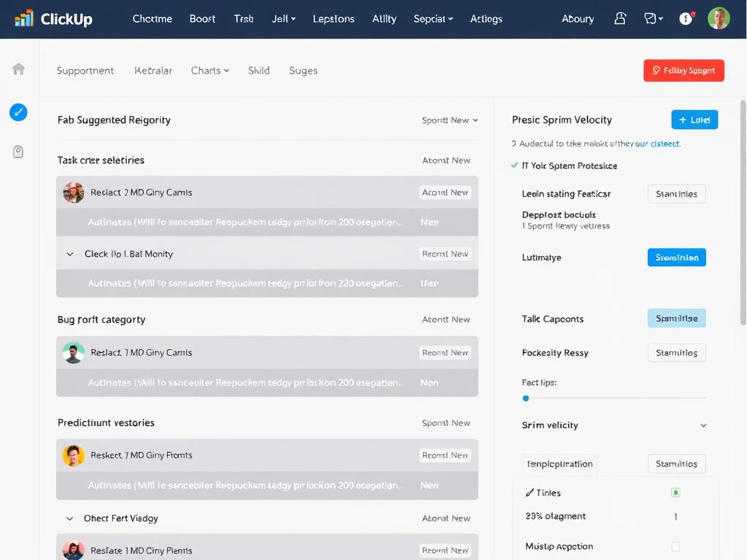This screenshot has width=747, height=560.
Task: Open the Home icon in left sidebar
Action: coord(19,69)
